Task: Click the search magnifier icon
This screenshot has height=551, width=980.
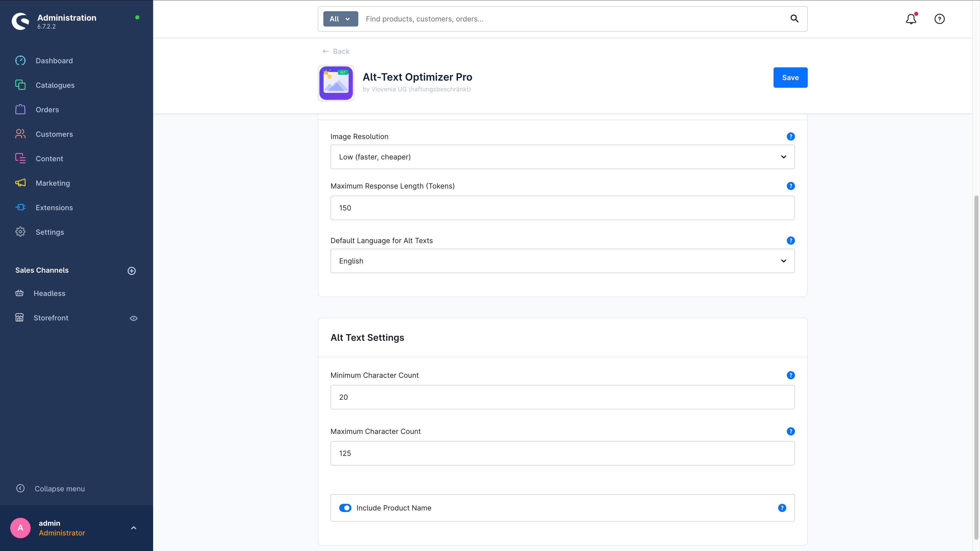Action: click(794, 19)
